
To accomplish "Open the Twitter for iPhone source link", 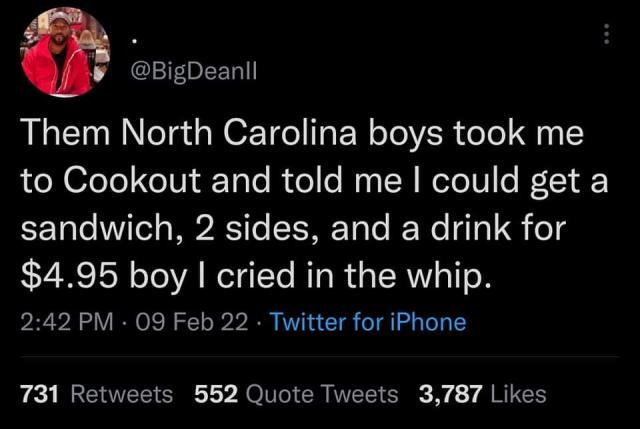I will [x=369, y=322].
